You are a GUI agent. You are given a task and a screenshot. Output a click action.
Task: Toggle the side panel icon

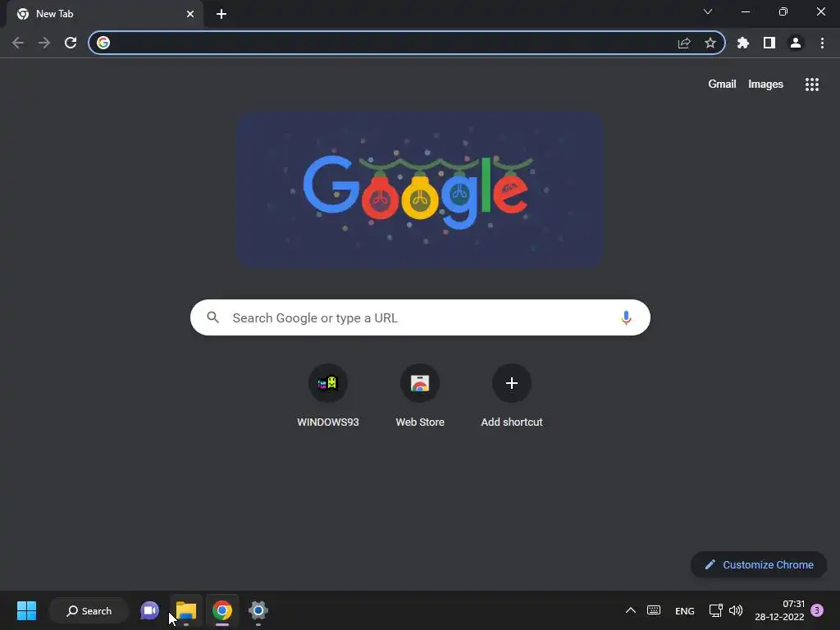(x=769, y=43)
